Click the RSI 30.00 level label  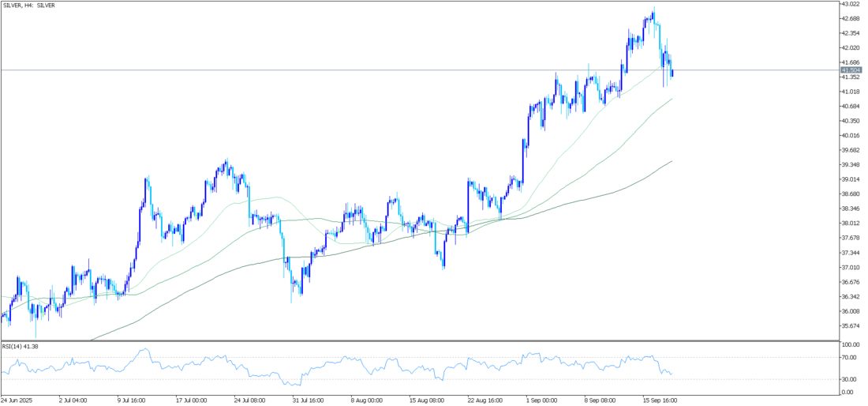point(849,380)
